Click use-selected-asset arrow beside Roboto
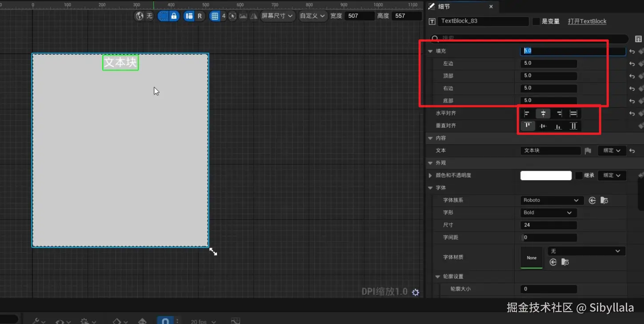Image resolution: width=644 pixels, height=324 pixels. [592, 201]
